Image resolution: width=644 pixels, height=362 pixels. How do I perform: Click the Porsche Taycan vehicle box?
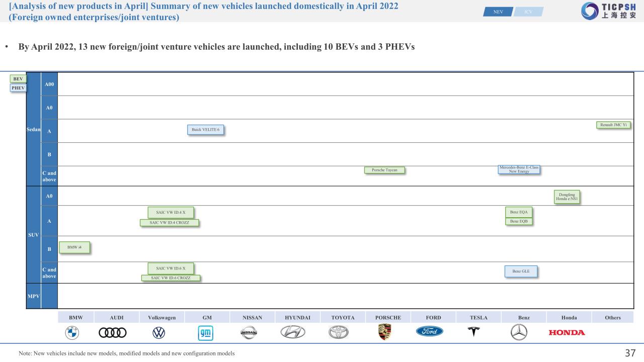(384, 170)
